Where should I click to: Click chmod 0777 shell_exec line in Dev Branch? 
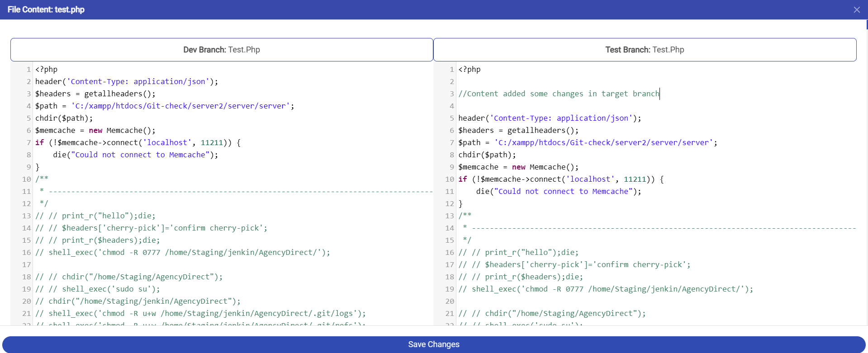click(182, 253)
